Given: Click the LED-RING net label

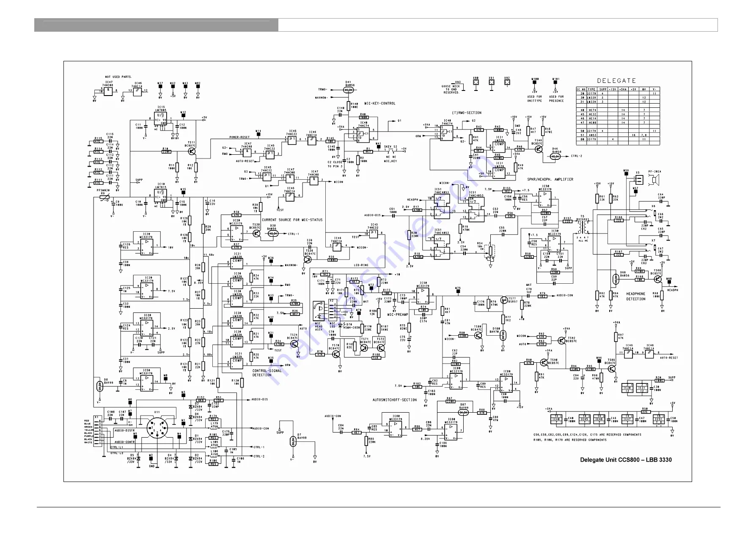Looking at the screenshot, I should coord(361,266).
